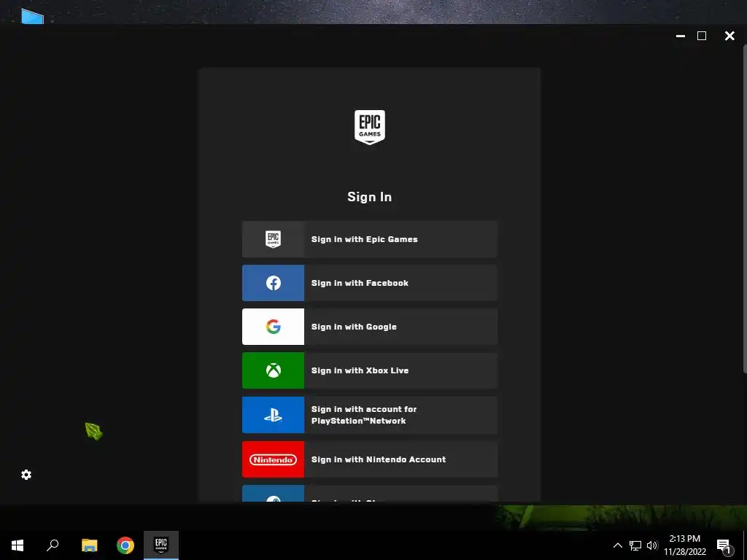Image resolution: width=747 pixels, height=560 pixels.
Task: Maximize the Epic Games Launcher window
Action: 702,36
